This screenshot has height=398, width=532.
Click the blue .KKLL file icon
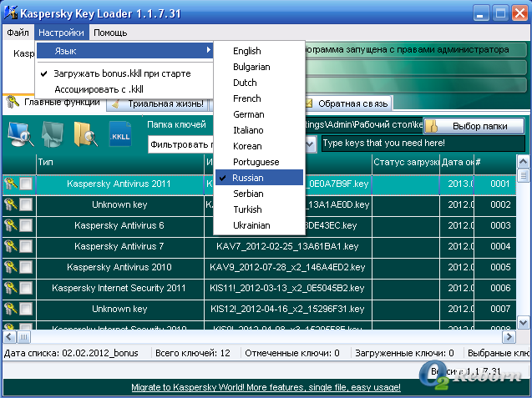point(120,134)
